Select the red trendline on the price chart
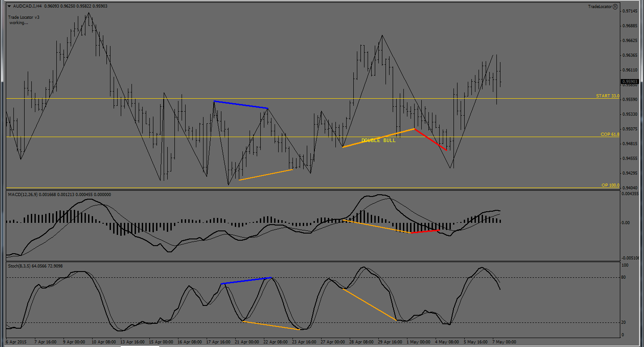The image size is (644, 347). [x=430, y=139]
